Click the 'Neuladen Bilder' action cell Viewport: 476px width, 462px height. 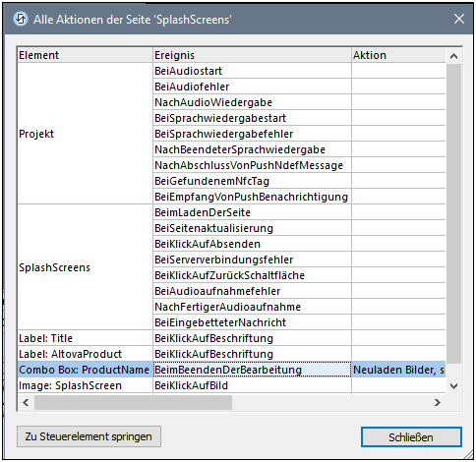pos(398,370)
